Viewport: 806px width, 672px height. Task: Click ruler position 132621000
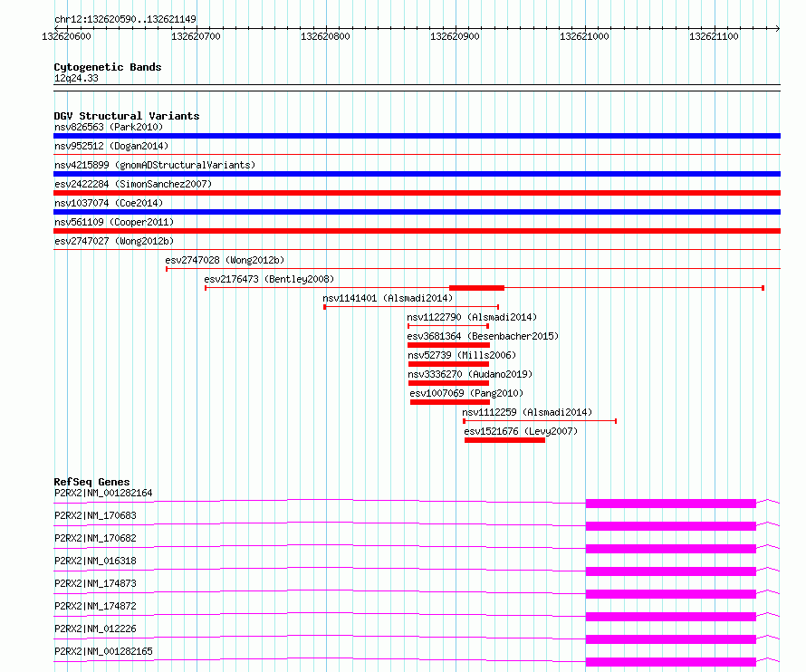(x=584, y=36)
